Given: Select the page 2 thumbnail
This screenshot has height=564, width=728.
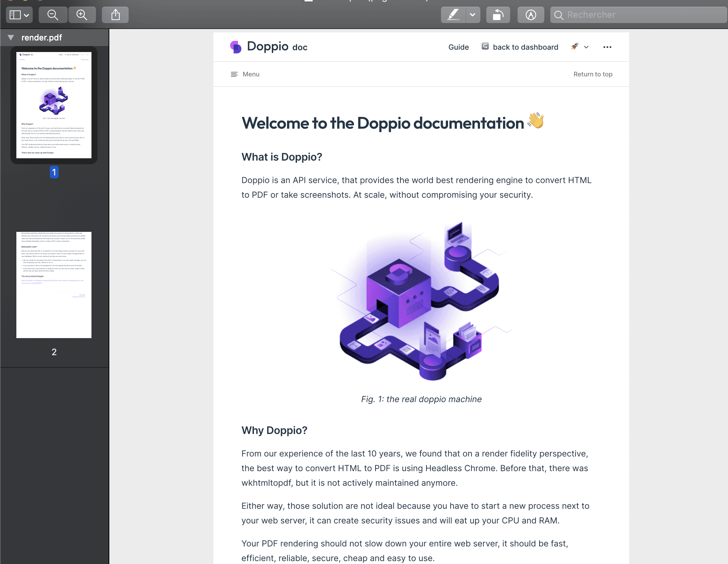Looking at the screenshot, I should [54, 285].
